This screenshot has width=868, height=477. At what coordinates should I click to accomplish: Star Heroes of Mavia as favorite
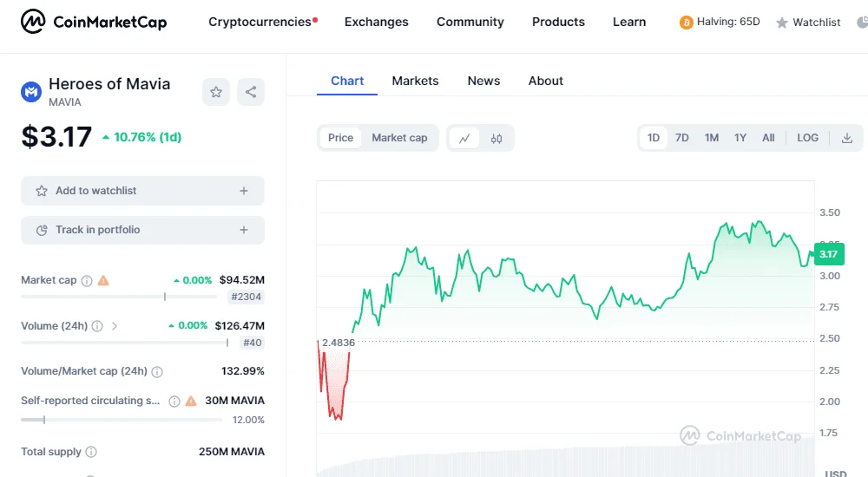point(216,92)
